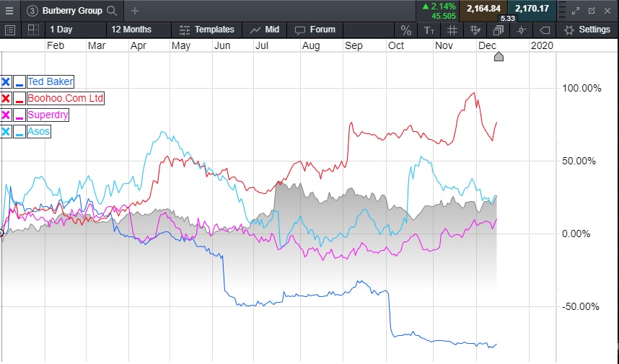Open the Forum panel
This screenshot has width=619, height=364.
coord(315,30)
